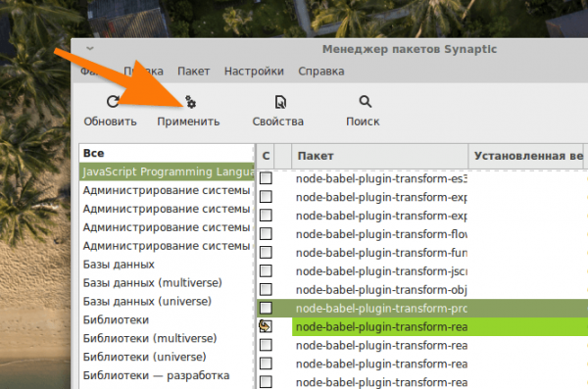Mark checkbox for node-babel-plugin-transform-es3
This screenshot has height=389, width=588.
pyautogui.click(x=266, y=178)
